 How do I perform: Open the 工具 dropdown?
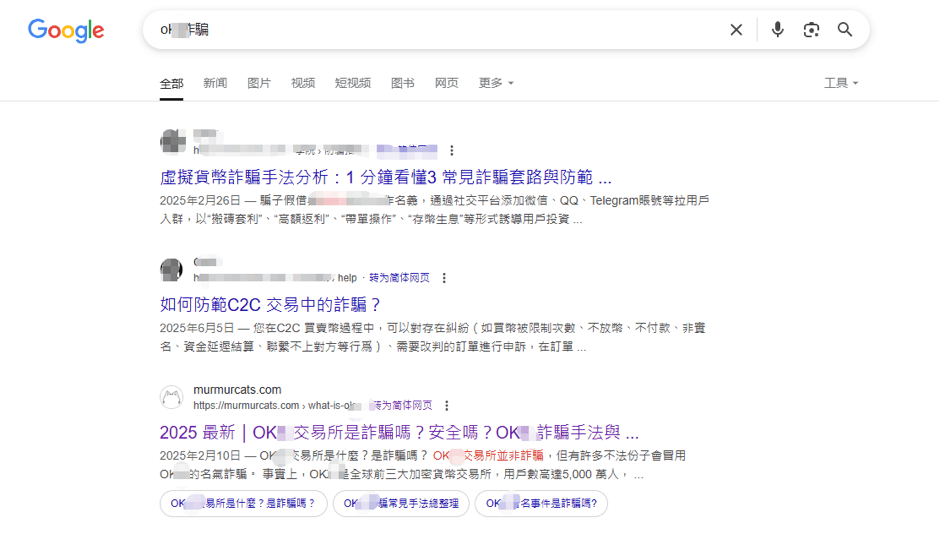click(841, 83)
